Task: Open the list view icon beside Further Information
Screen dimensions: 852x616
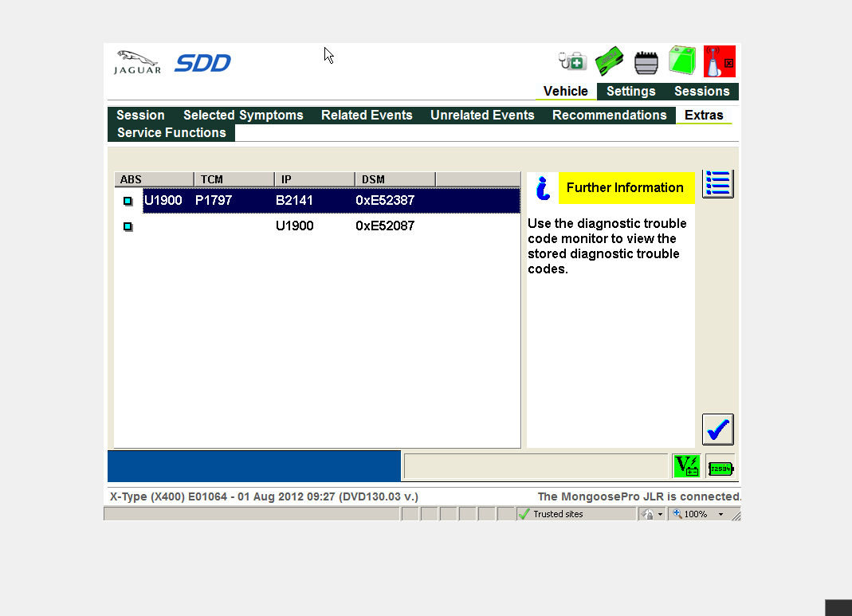Action: coord(717,183)
